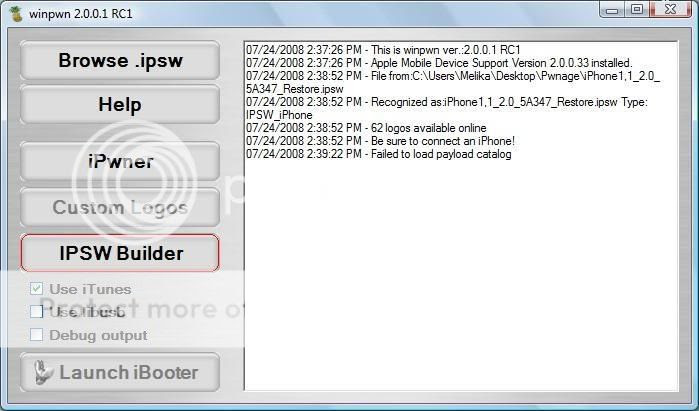Start the IPSW Builder
Viewport: 699px width, 411px height.
pyautogui.click(x=120, y=253)
